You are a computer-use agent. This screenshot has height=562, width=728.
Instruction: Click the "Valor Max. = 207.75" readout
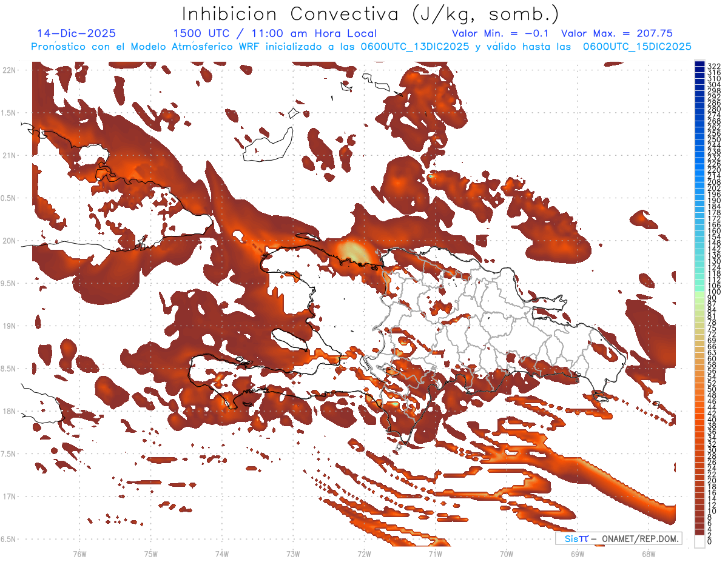coord(617,33)
